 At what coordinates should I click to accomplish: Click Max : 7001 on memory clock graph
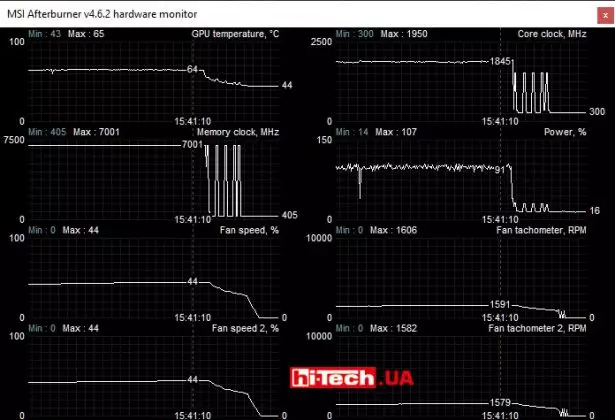96,132
